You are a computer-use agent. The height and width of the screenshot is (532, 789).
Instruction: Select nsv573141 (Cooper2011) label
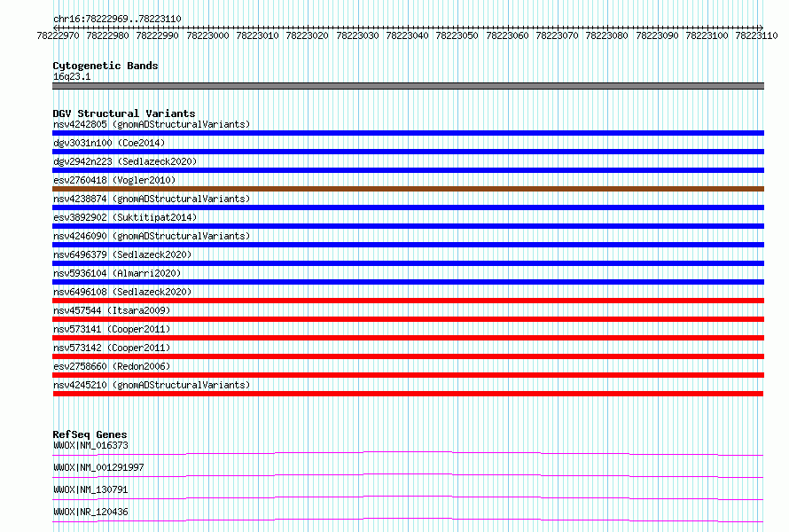click(112, 329)
